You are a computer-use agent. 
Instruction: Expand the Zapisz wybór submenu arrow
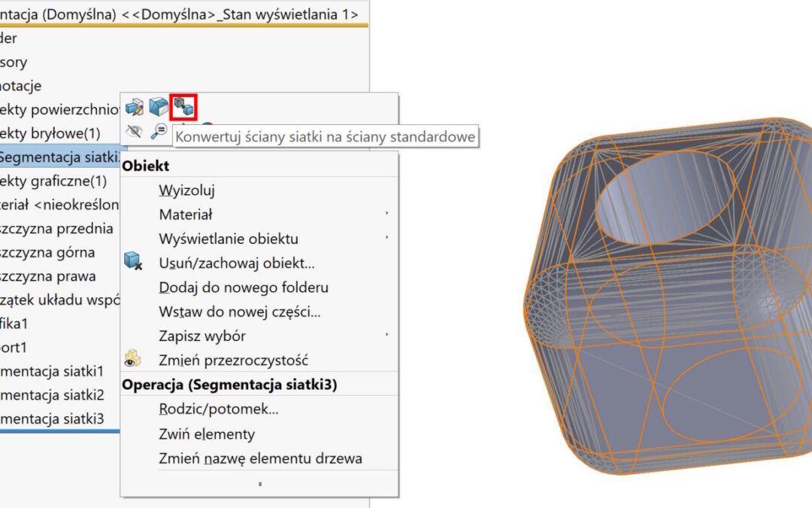click(386, 336)
